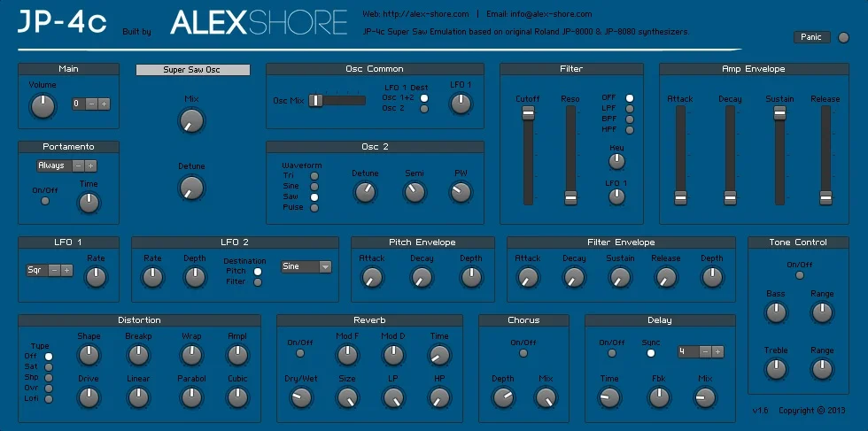The width and height of the screenshot is (868, 431).
Task: Click the Pitch Envelope Depth knob
Action: (x=470, y=277)
